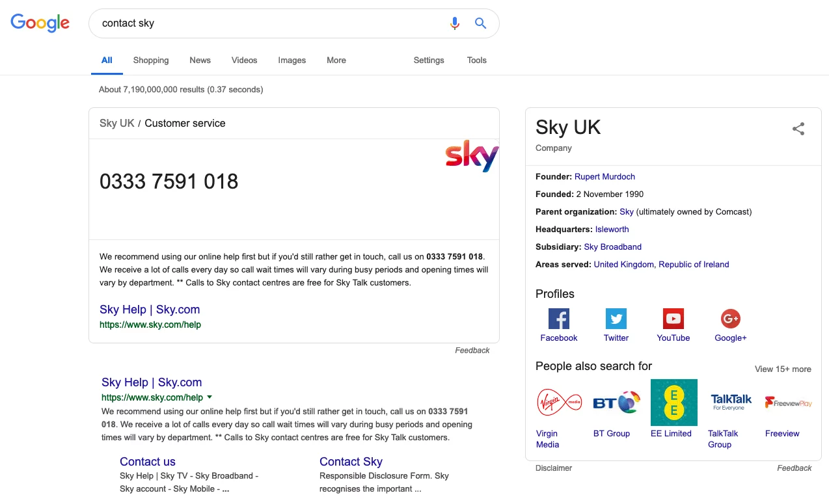The width and height of the screenshot is (829, 504).
Task: Share the Sky UK knowledge panel
Action: (x=798, y=129)
